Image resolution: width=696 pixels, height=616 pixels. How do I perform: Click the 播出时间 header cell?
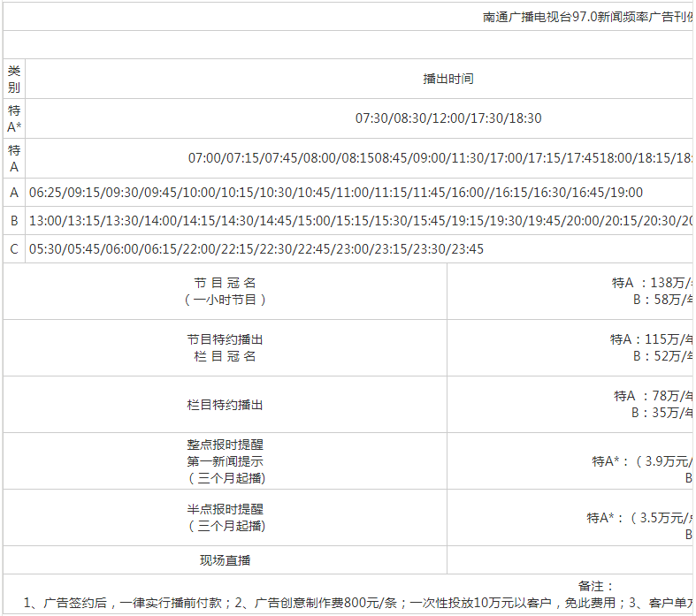coord(448,79)
